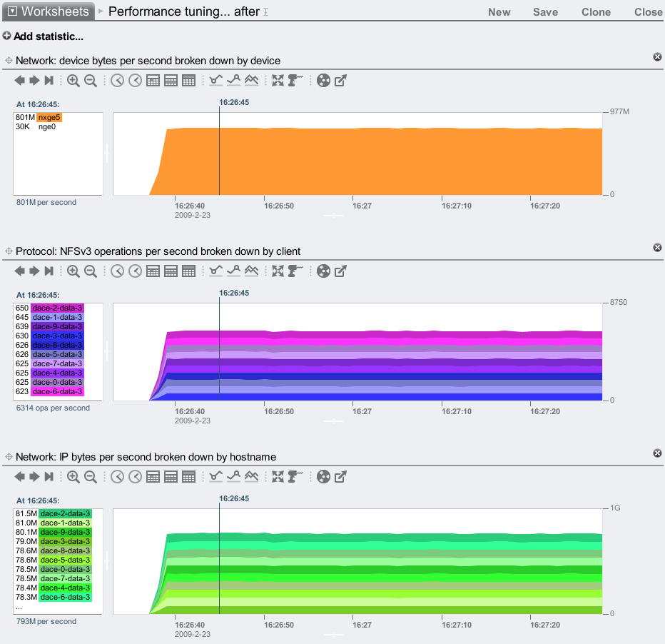Zoom in on the device bytes graph
The width and height of the screenshot is (665, 644).
pos(73,81)
